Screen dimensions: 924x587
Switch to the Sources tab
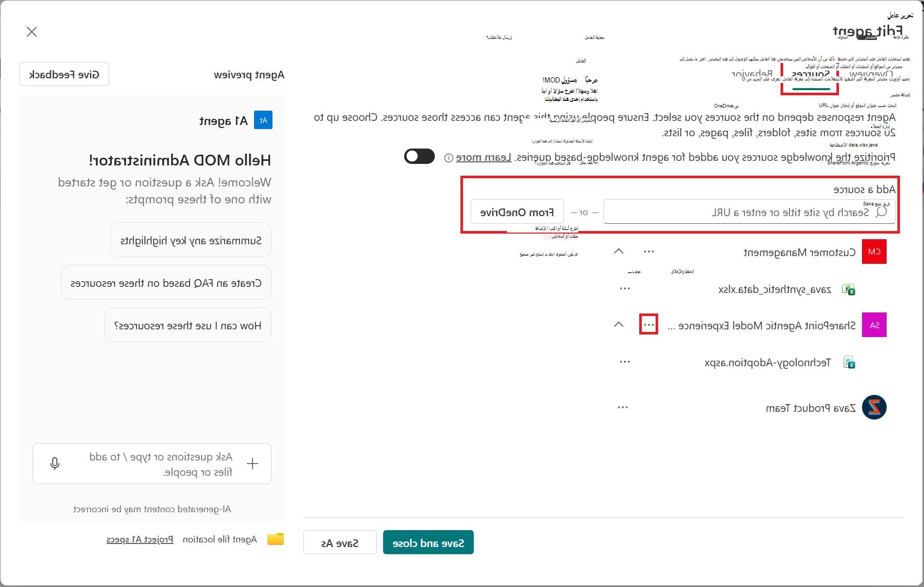click(x=810, y=75)
